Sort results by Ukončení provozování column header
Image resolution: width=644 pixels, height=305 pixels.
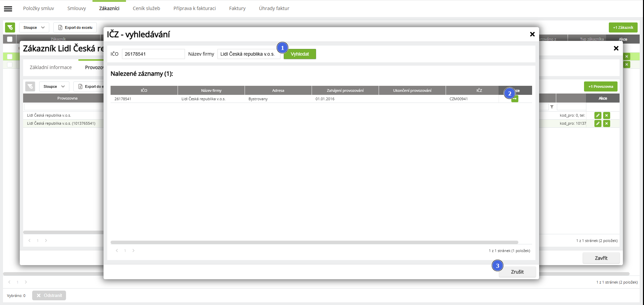tap(412, 90)
